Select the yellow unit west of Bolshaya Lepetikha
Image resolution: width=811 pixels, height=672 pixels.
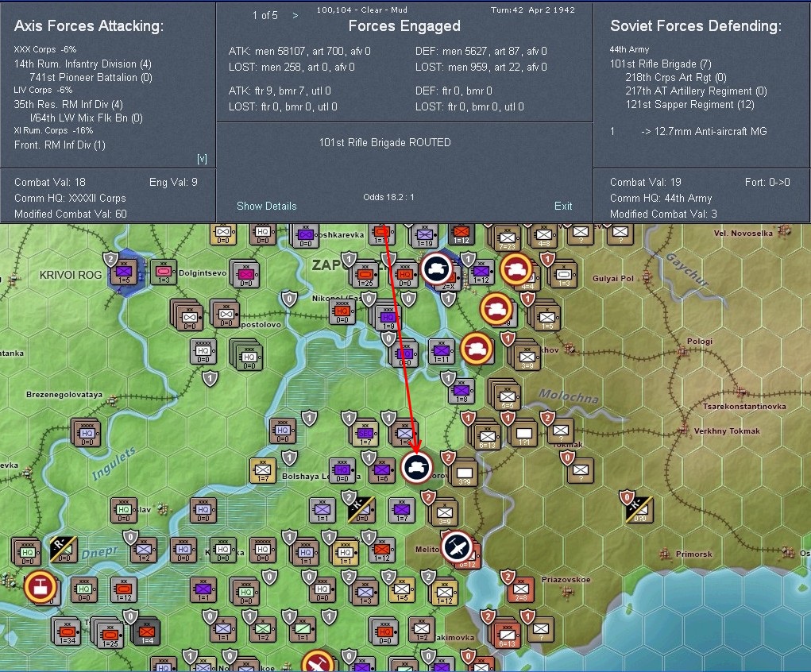262,470
